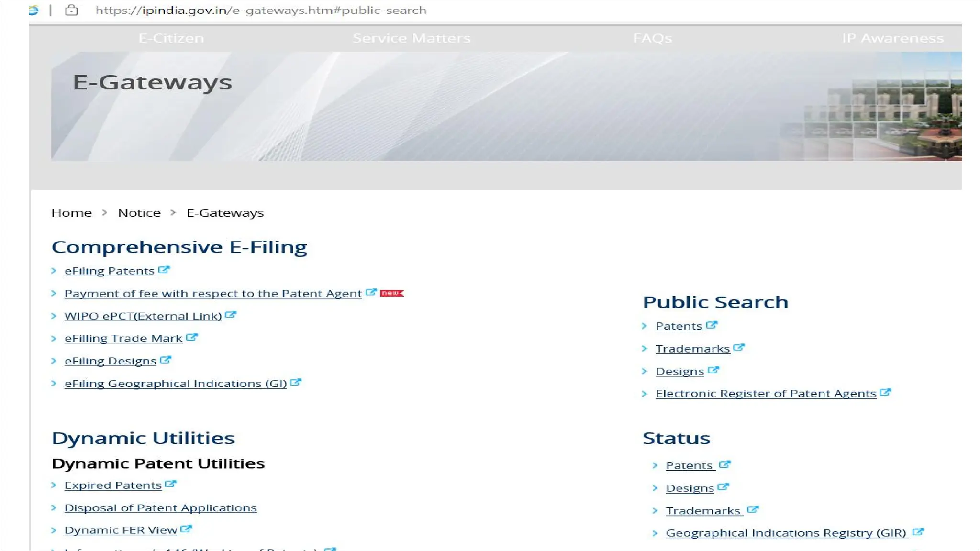
Task: Go to Disposal of Patent Applications link
Action: [x=160, y=508]
